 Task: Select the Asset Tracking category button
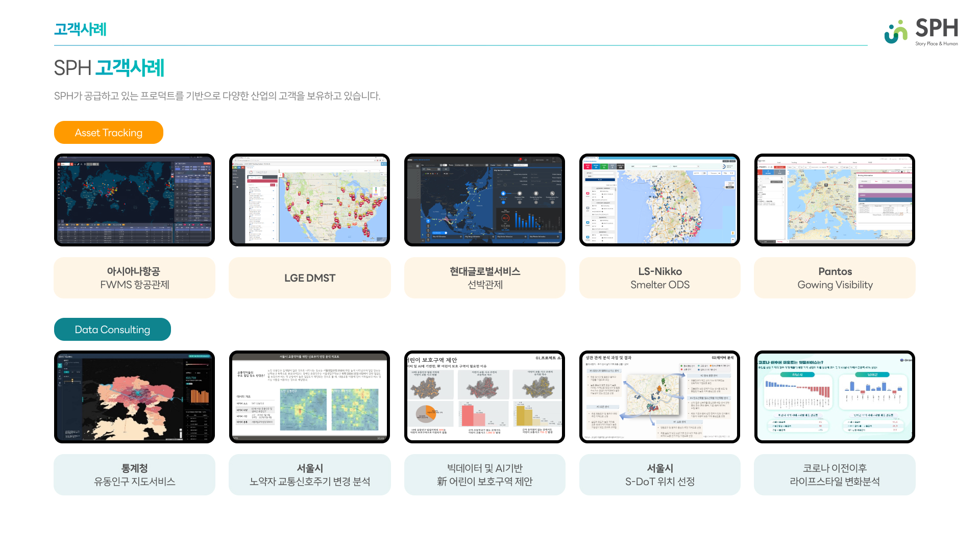pos(109,133)
